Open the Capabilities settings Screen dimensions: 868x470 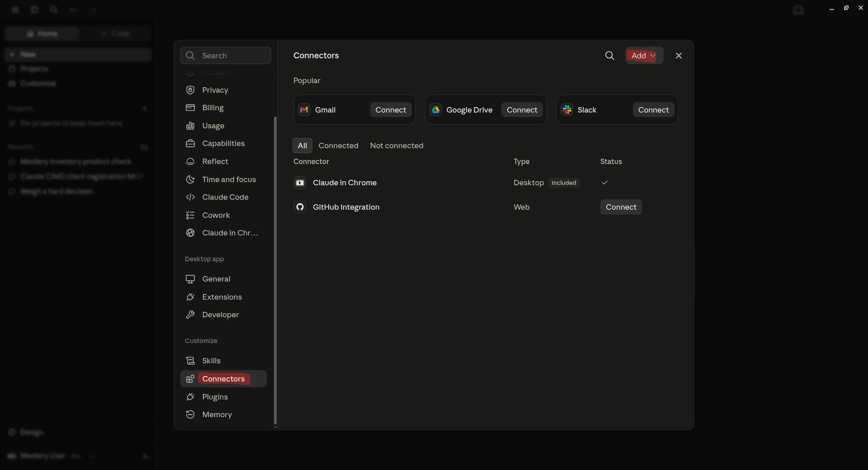click(x=223, y=143)
